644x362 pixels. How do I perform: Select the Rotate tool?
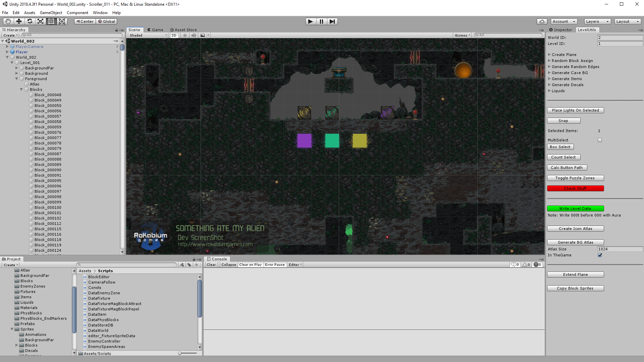pyautogui.click(x=30, y=21)
